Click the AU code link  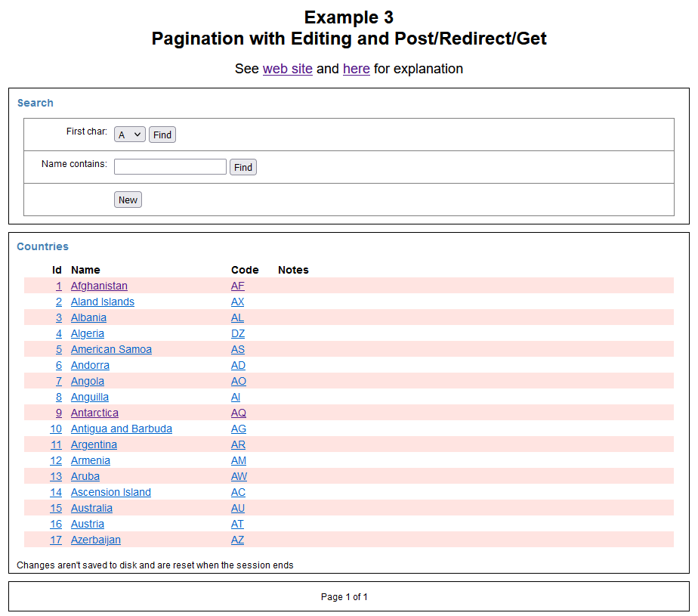click(238, 508)
